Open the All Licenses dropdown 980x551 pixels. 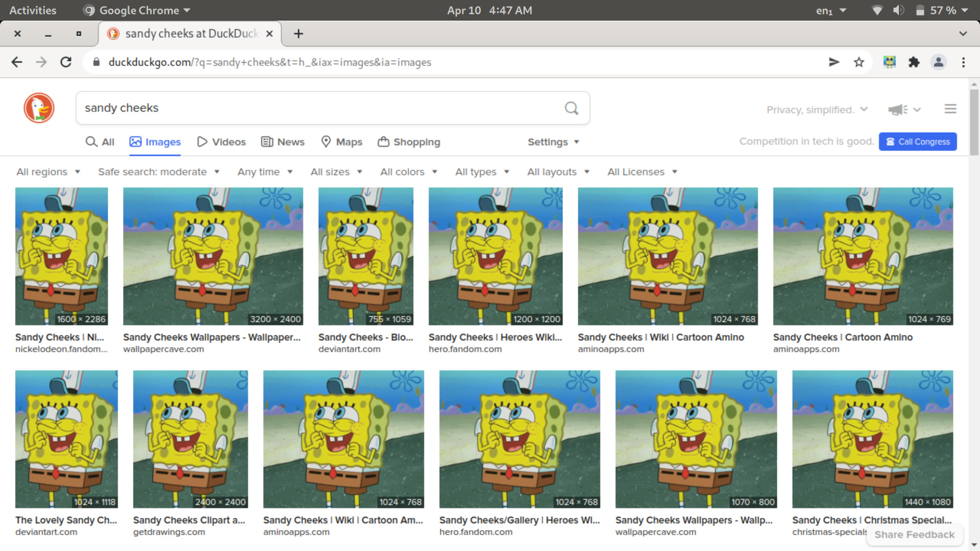tap(642, 172)
